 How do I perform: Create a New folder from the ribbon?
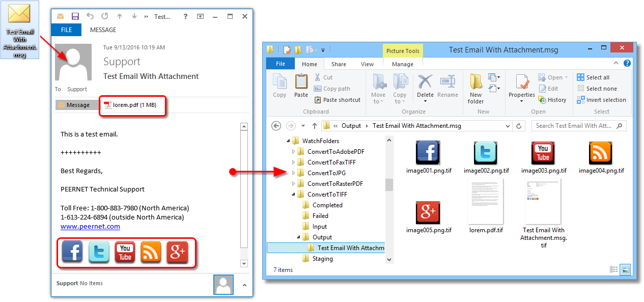tap(476, 87)
